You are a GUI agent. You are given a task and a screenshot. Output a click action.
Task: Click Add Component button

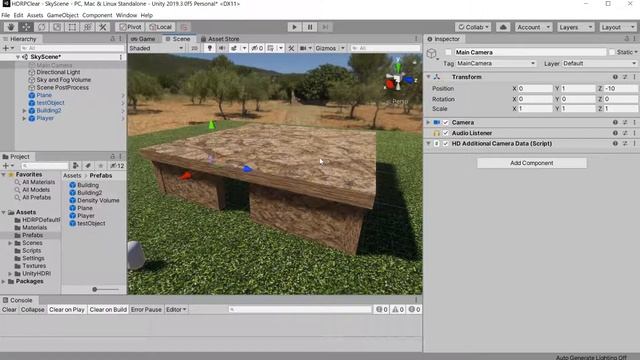tap(531, 163)
